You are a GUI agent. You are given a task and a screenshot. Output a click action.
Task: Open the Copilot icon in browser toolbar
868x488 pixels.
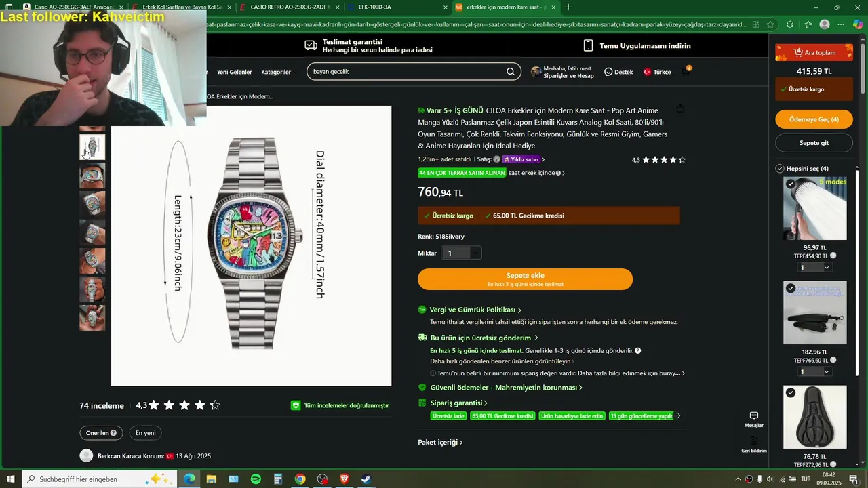(858, 24)
